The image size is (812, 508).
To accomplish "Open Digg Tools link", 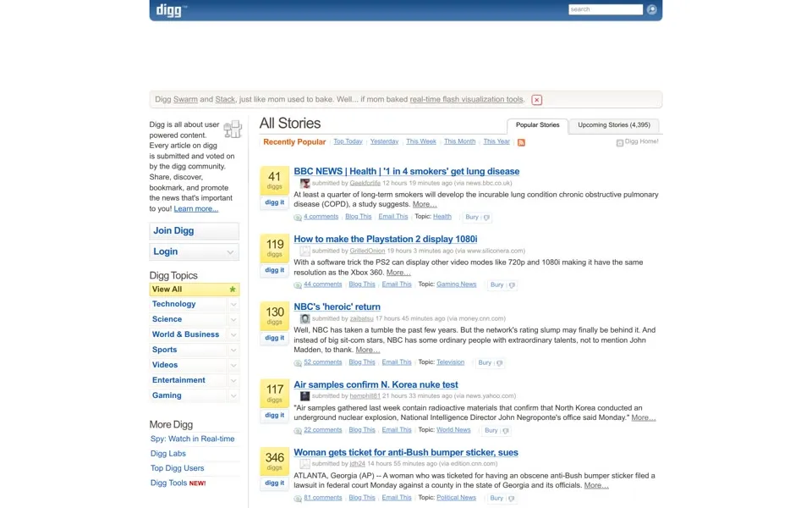I will click(168, 483).
